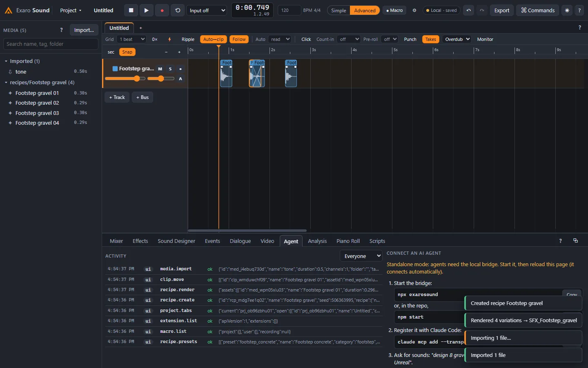Viewport: 588px width, 368px height.
Task: Pop out the bottom panel
Action: click(x=575, y=241)
